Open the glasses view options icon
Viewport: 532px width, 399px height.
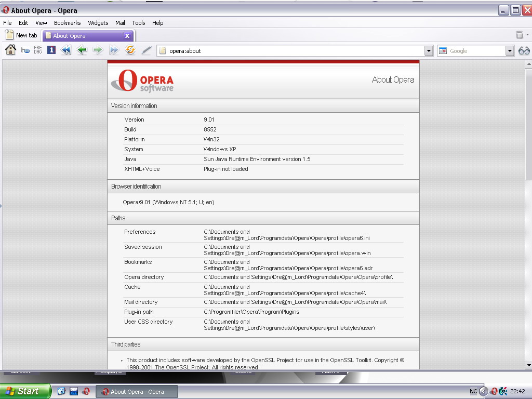[524, 51]
